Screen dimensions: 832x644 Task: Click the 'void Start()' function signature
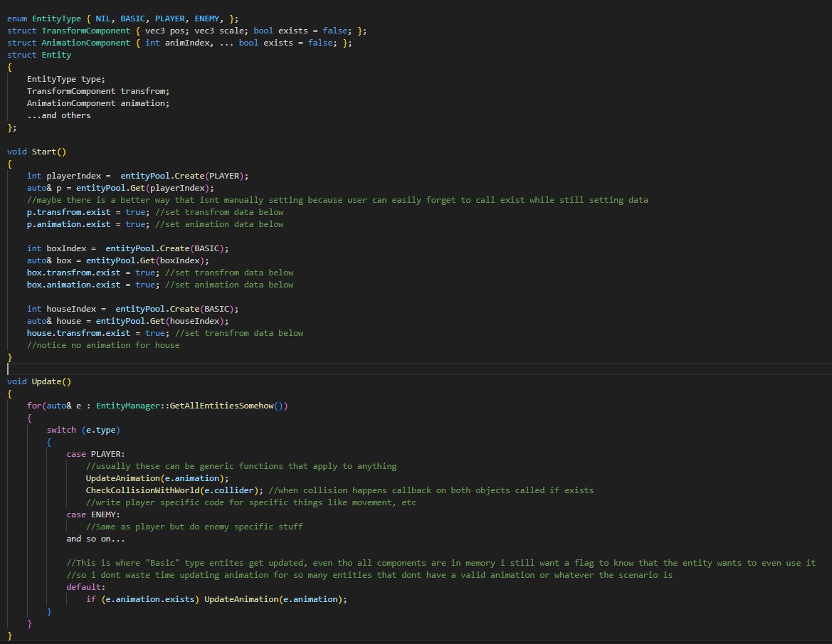pos(36,152)
